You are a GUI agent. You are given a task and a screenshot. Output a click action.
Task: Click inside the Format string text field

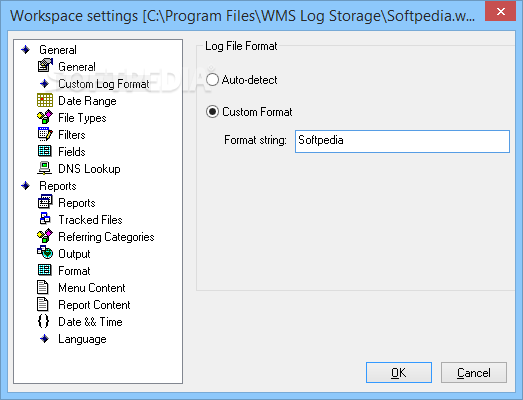click(402, 141)
